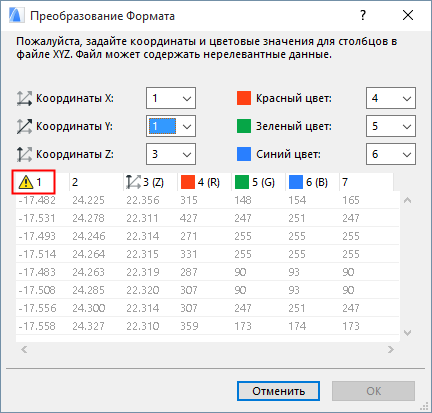Click the cell with value 24.285
This screenshot has height=413, width=432.
[x=88, y=290]
